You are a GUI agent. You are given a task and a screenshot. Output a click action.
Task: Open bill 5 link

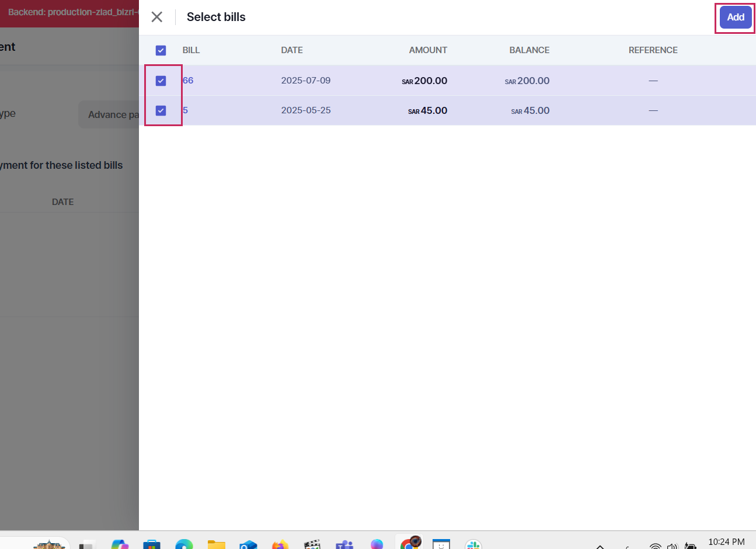pos(185,110)
